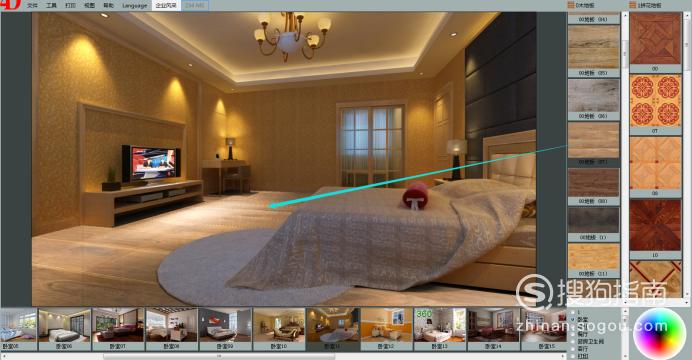
Task: Open the 打印 menu
Action: 71,5
